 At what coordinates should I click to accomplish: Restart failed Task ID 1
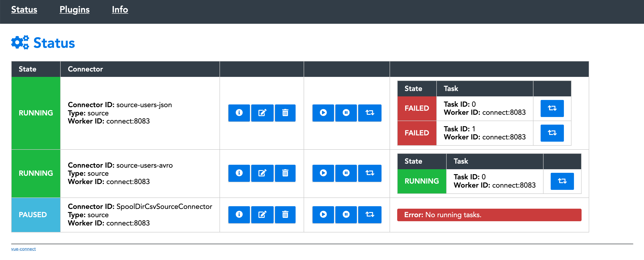552,133
